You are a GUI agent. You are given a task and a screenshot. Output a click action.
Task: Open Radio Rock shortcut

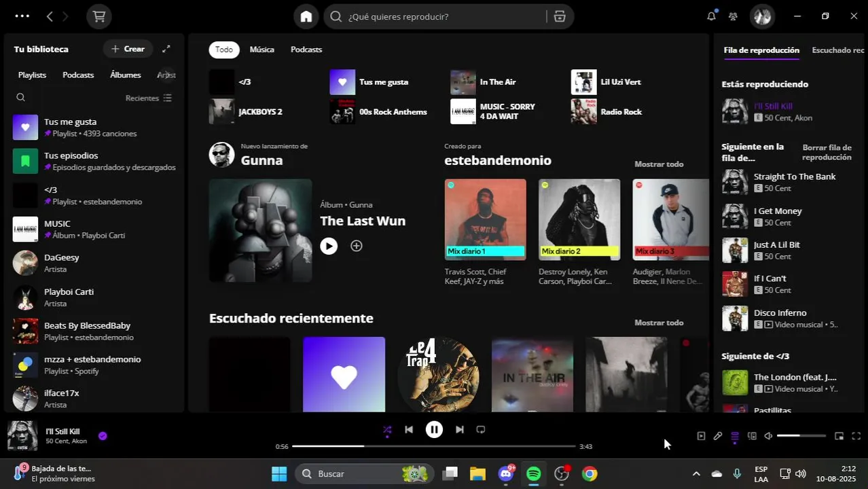[628, 111]
